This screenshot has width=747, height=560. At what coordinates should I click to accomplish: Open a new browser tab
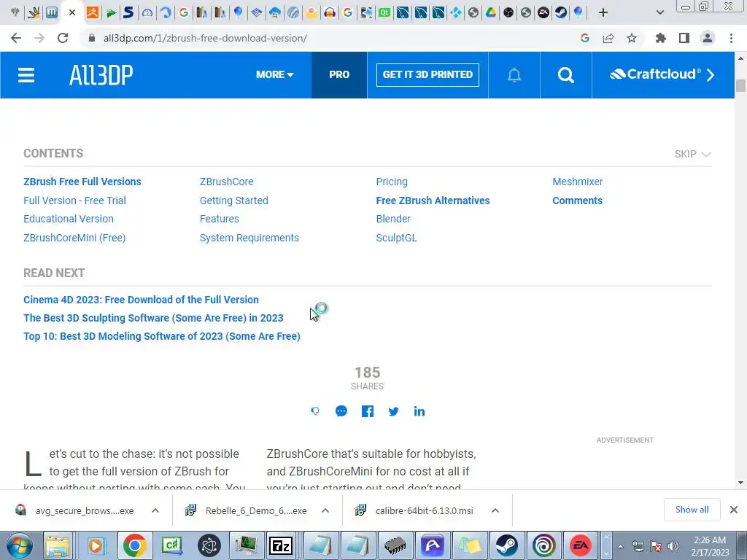pos(603,12)
